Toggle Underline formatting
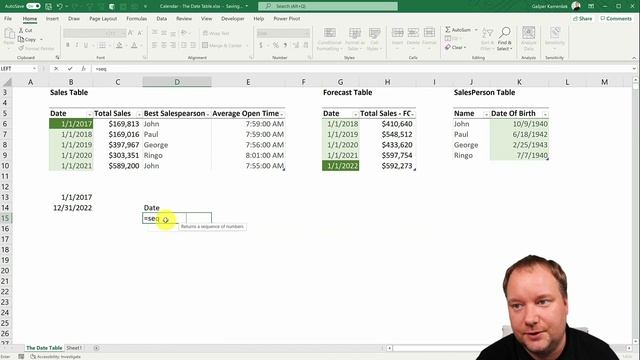Screen dimensions: 640x360 (86, 45)
